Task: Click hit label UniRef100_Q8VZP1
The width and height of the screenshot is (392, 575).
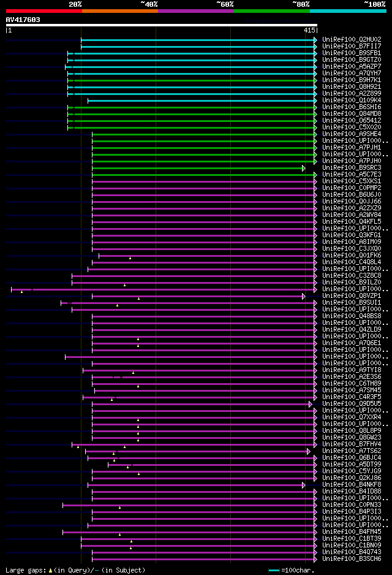Action: 352,296
